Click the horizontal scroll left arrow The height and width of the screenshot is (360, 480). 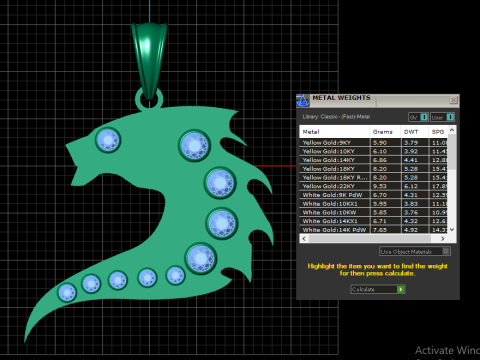(x=304, y=238)
